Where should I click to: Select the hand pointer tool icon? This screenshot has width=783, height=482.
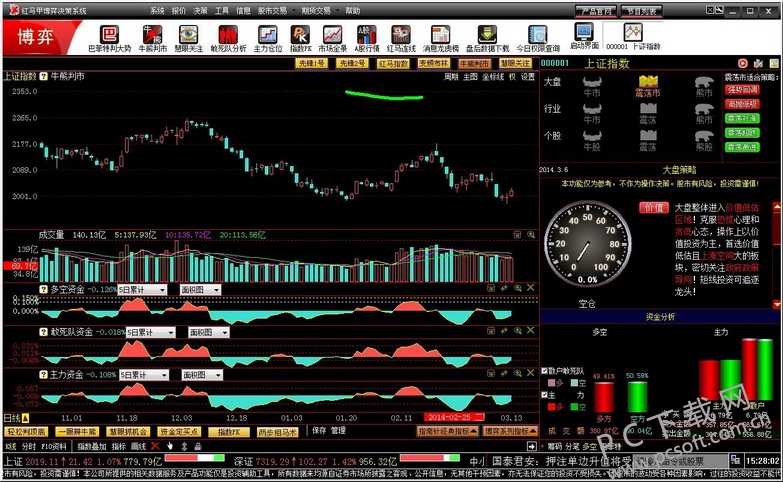pos(170,446)
